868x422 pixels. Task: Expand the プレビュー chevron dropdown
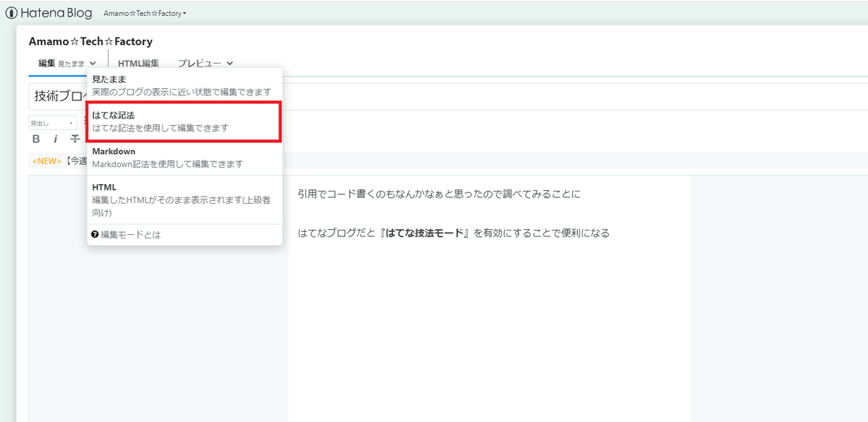pyautogui.click(x=229, y=64)
